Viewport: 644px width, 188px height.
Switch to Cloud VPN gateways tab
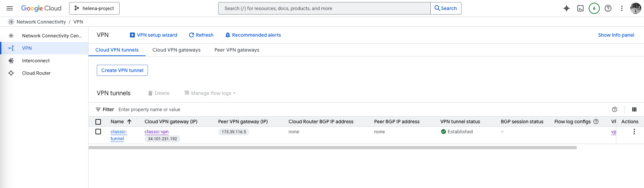(x=176, y=50)
